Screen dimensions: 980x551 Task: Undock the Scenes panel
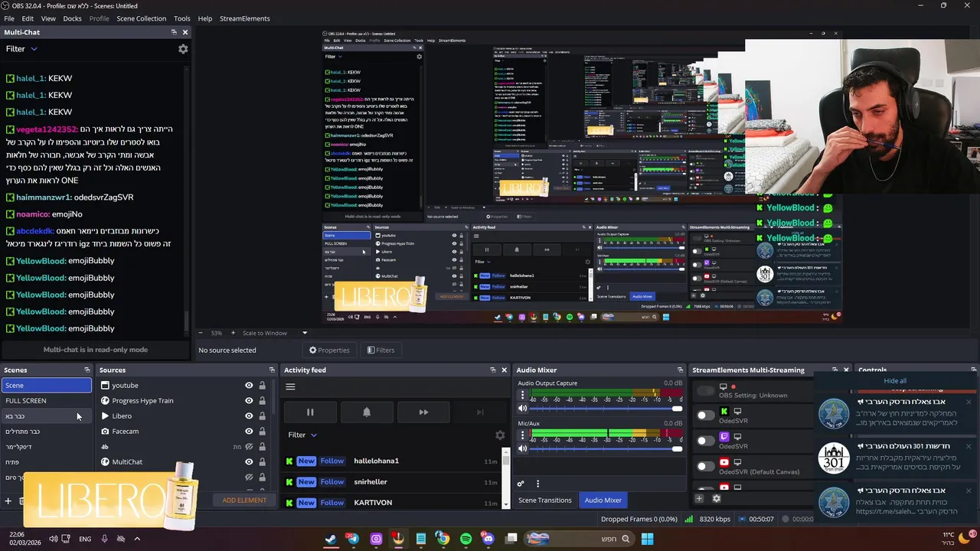87,370
